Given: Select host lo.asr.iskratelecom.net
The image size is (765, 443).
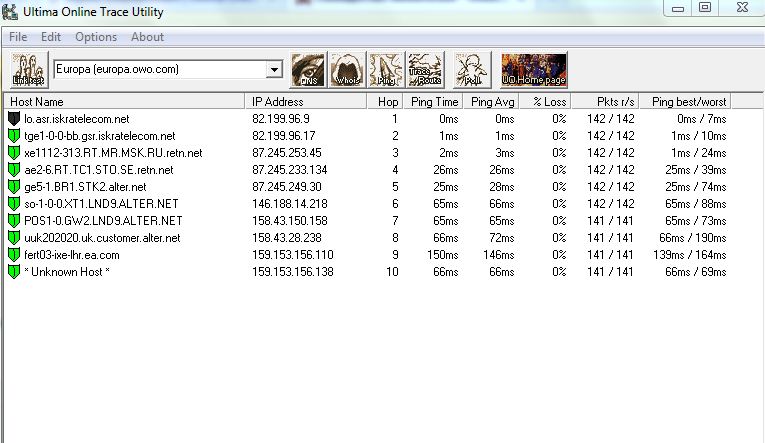Looking at the screenshot, I should 77,119.
